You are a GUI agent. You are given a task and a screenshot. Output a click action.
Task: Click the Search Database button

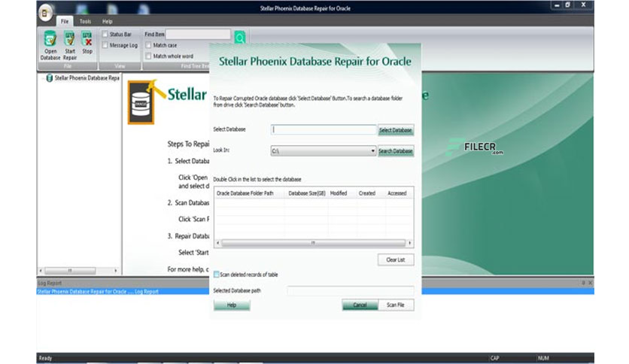click(x=396, y=150)
